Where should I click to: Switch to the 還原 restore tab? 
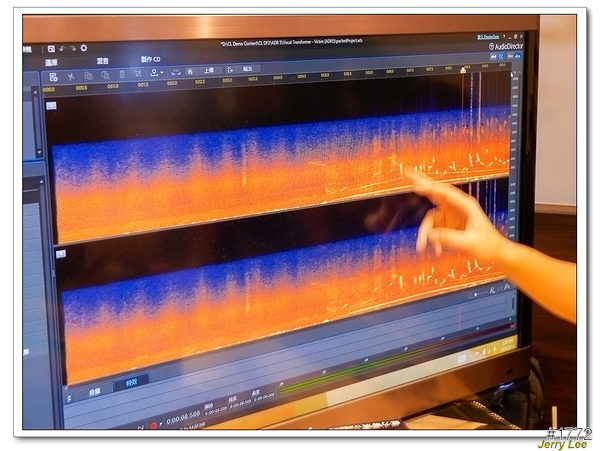click(51, 63)
